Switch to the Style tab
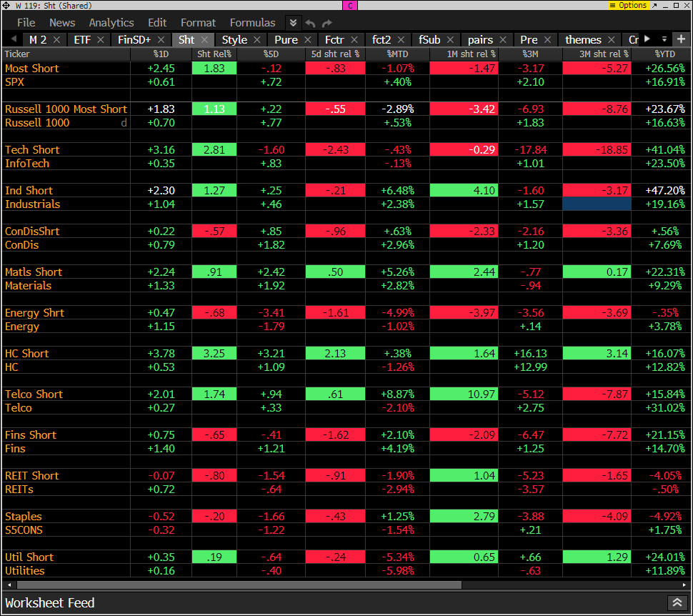Image resolution: width=693 pixels, height=616 pixels. click(234, 40)
